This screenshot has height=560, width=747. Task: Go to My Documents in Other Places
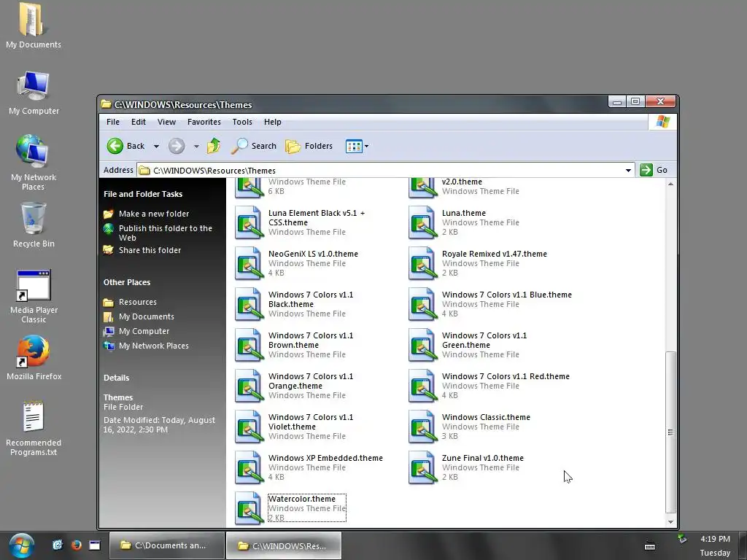tap(146, 316)
